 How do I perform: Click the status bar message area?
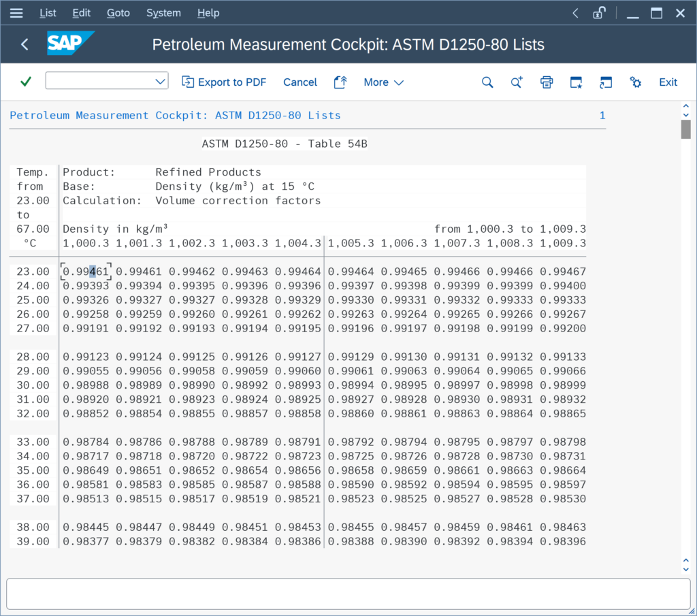pos(348,594)
